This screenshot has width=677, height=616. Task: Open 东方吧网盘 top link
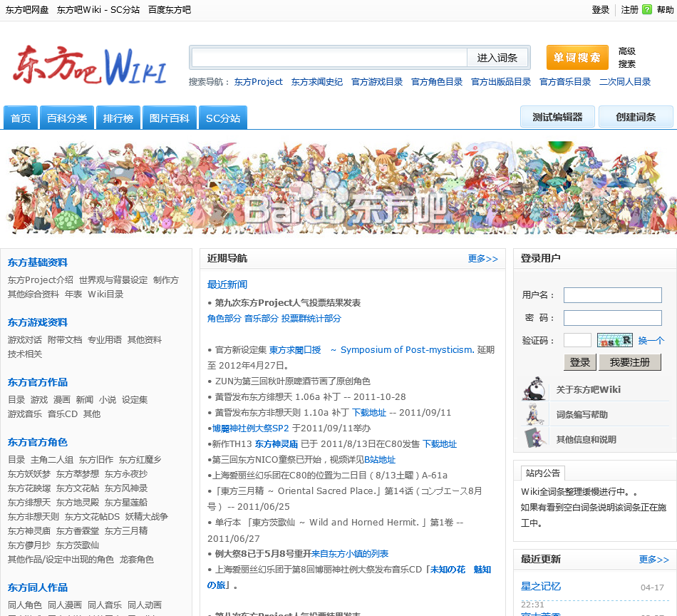[27, 9]
